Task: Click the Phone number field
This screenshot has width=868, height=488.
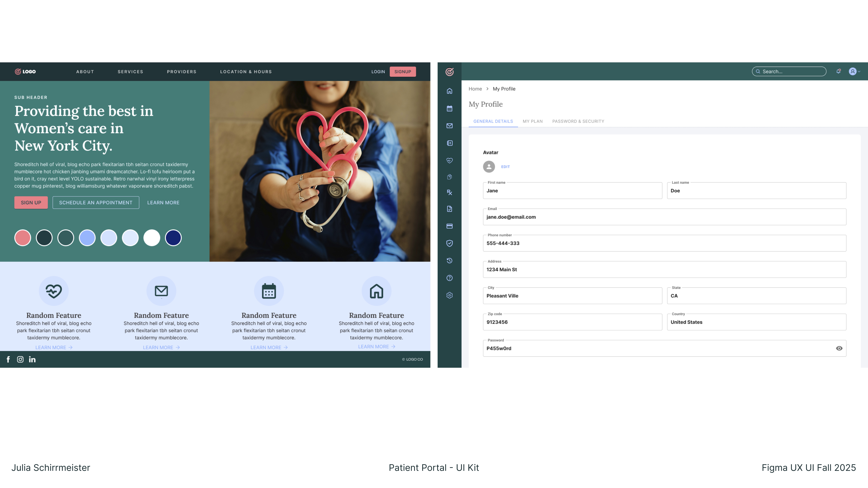Action: point(664,243)
